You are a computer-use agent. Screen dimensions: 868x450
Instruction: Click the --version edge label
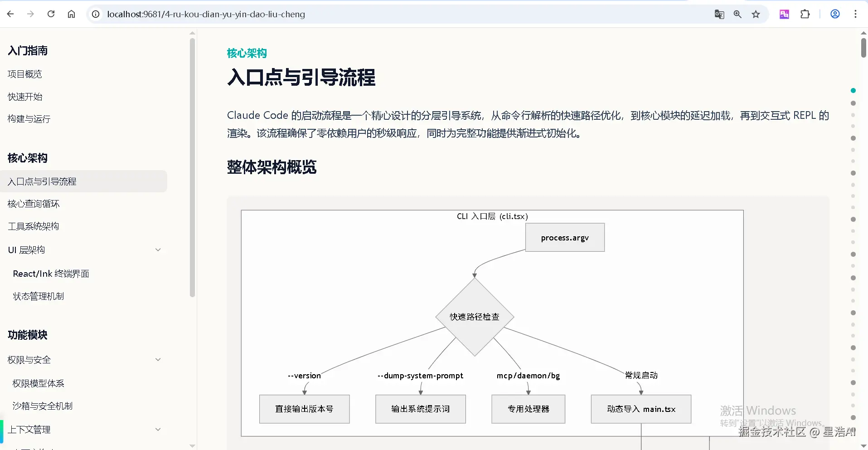point(304,376)
